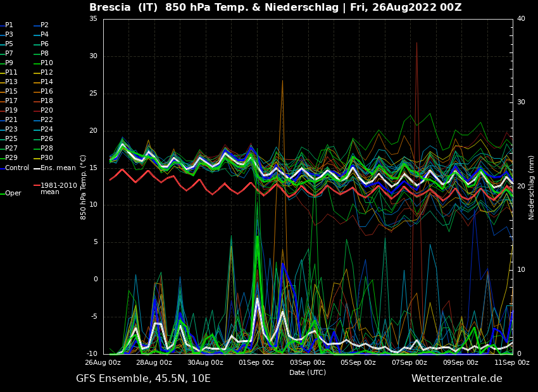The width and height of the screenshot is (538, 392).
Task: Click the P1 legend entry
Action: 9,25
